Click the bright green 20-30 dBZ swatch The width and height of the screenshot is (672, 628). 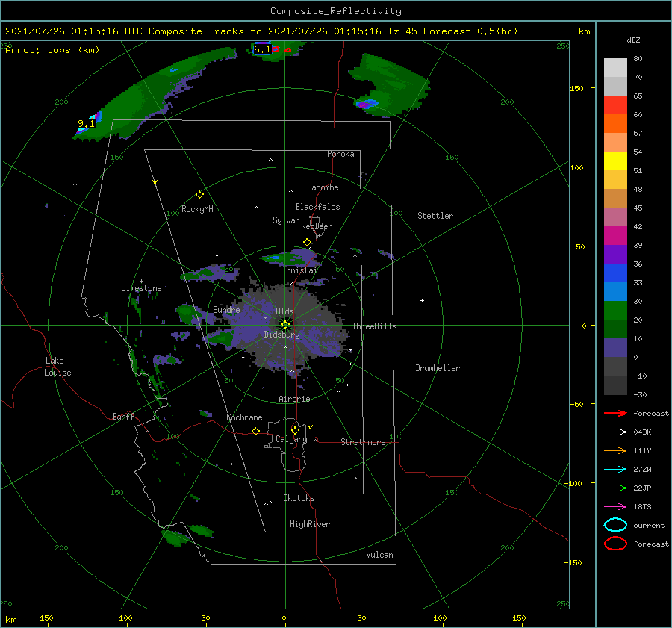click(x=615, y=311)
